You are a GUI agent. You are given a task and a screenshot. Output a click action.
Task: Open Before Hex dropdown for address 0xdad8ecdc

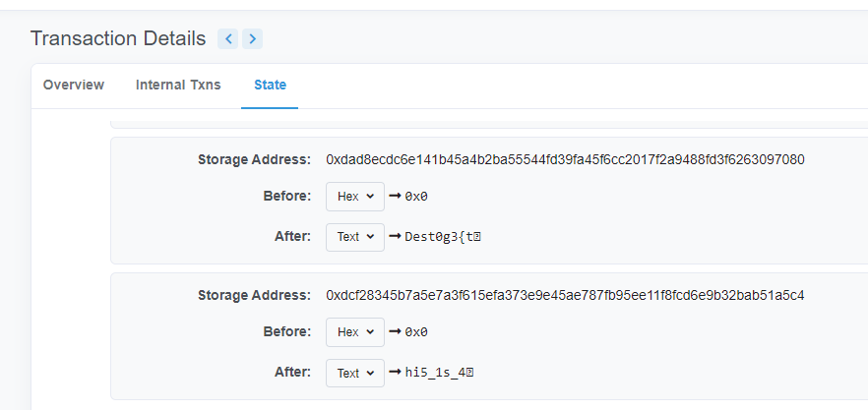point(355,197)
